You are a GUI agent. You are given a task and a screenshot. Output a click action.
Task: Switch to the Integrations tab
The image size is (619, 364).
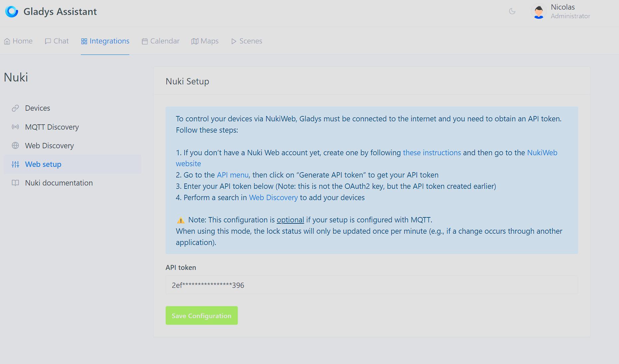105,41
